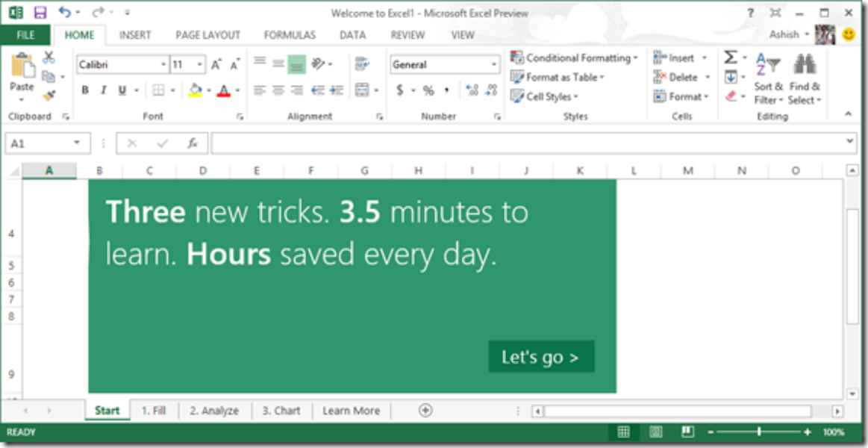Select the Format Painter brush
Screen dimensions: 868x448
49,96
